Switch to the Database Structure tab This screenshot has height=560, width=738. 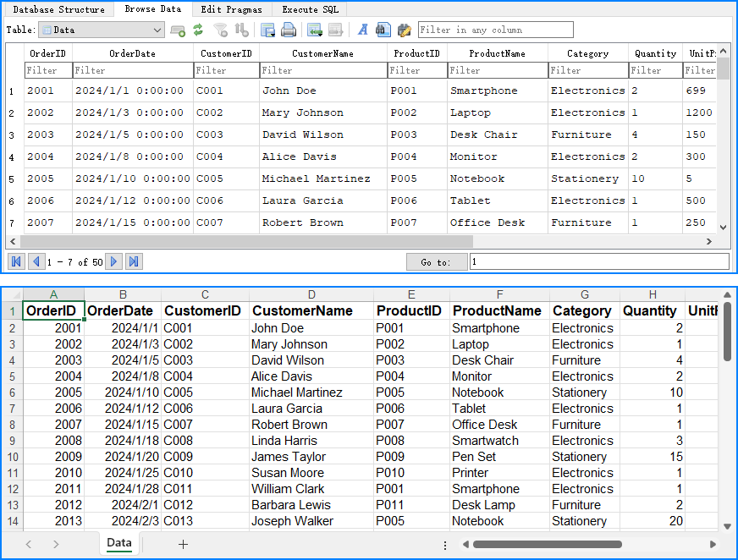58,9
